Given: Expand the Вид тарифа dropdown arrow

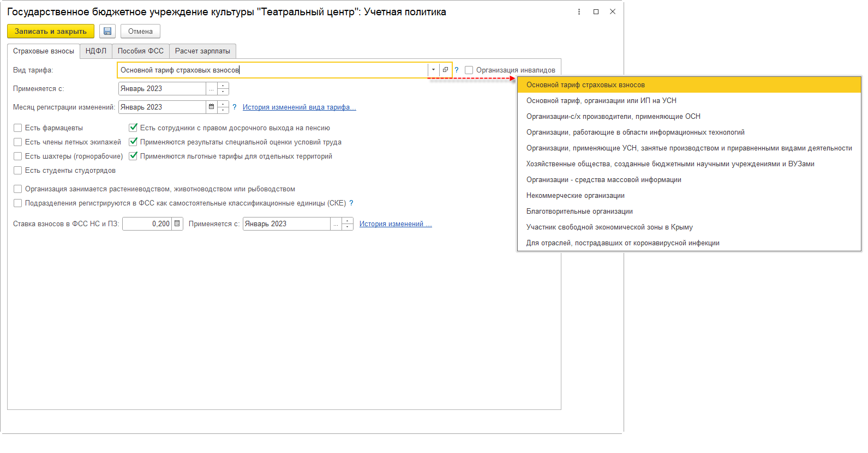Looking at the screenshot, I should 434,70.
